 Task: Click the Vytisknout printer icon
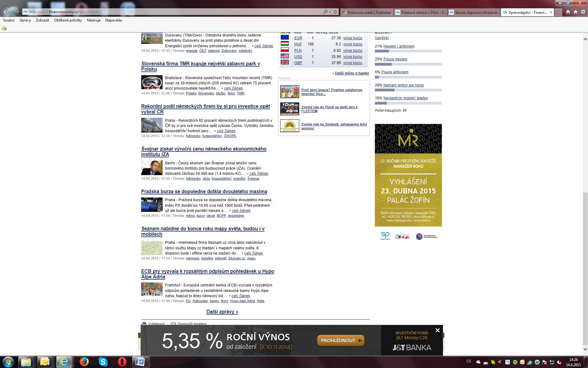click(144, 324)
